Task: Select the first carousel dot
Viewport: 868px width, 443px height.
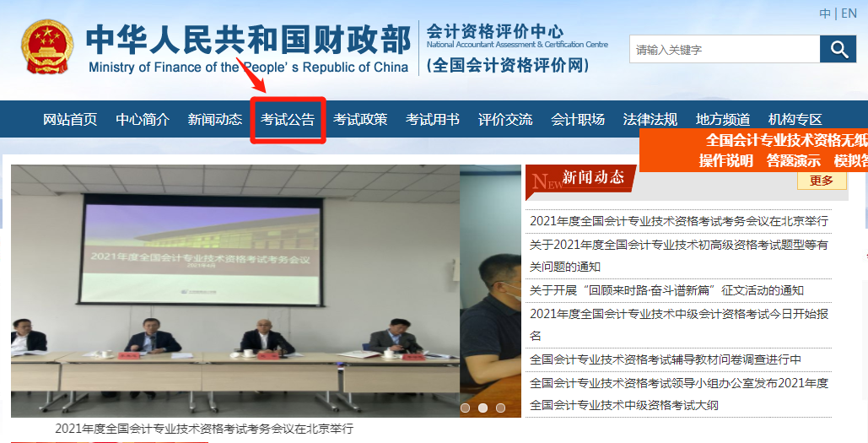Action: (x=466, y=408)
